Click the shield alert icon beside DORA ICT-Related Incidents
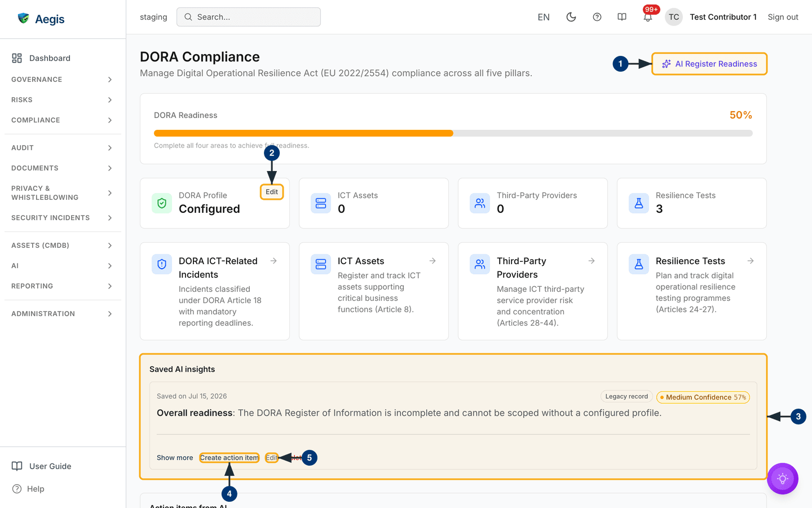Viewport: 812px width, 508px height. tap(162, 264)
